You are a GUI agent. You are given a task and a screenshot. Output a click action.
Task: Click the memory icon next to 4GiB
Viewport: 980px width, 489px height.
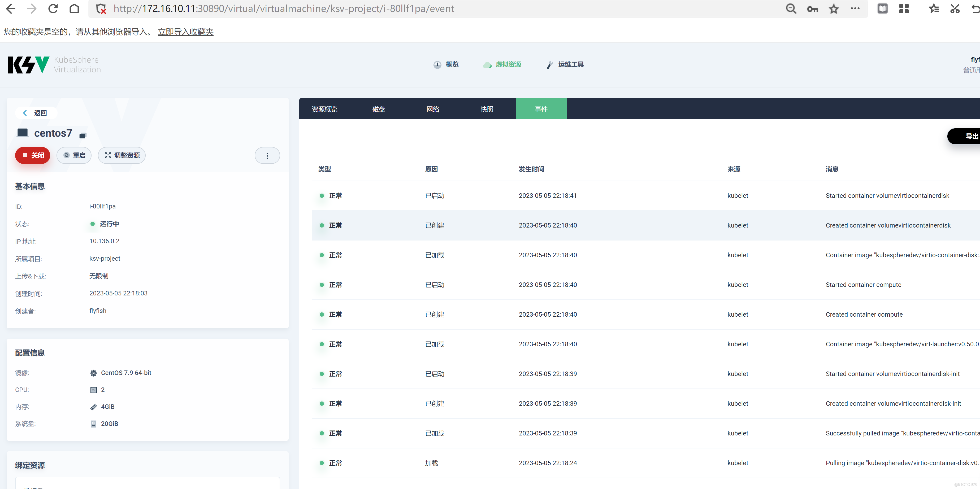click(94, 407)
